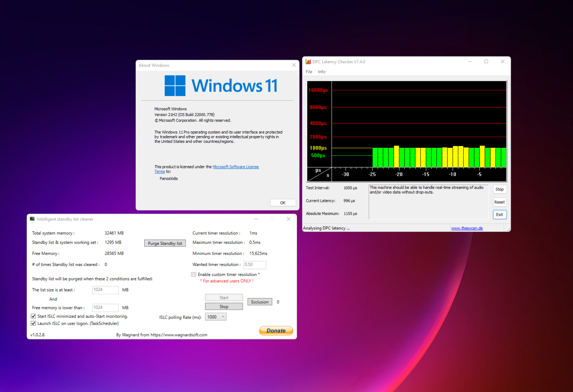Click the 500µs axis label on graph
The image size is (573, 392).
click(318, 156)
